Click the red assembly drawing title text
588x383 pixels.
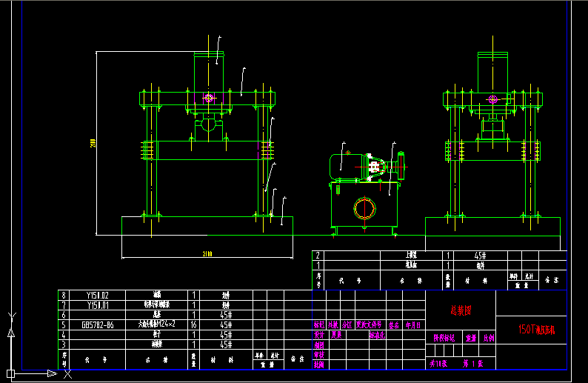(460, 312)
